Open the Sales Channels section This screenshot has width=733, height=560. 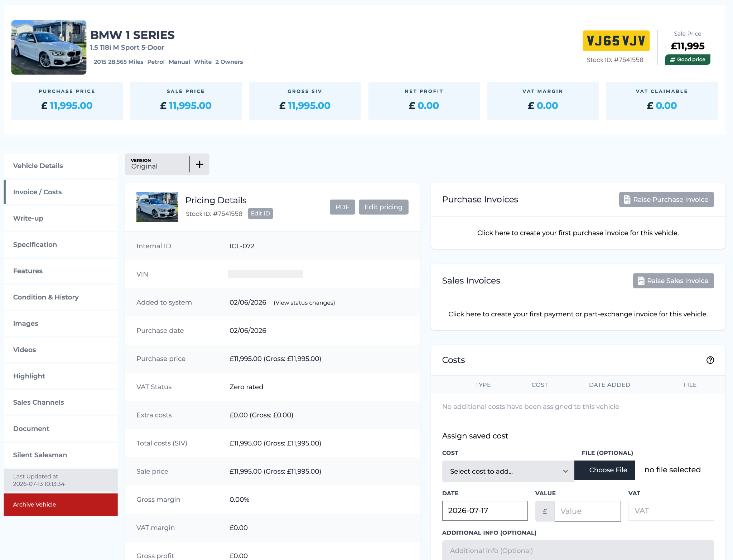(x=61, y=403)
